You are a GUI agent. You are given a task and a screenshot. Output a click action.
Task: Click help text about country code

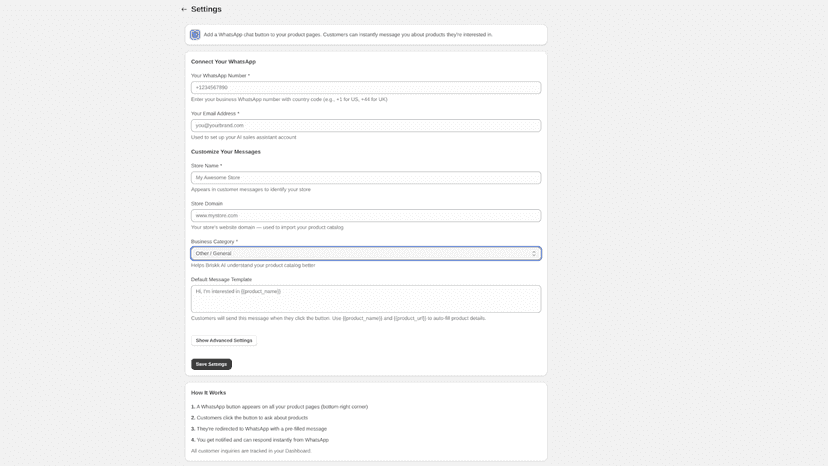pos(289,99)
